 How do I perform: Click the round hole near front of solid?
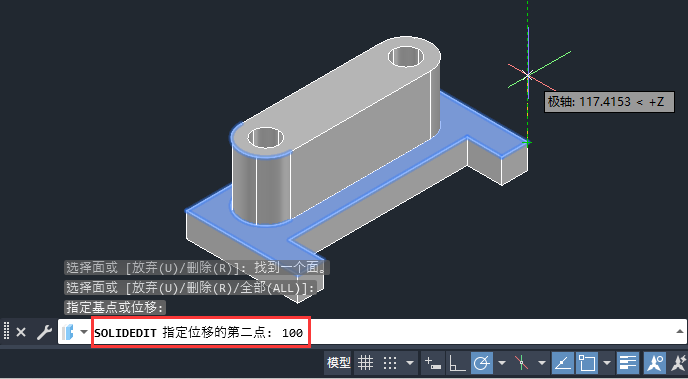(x=266, y=137)
